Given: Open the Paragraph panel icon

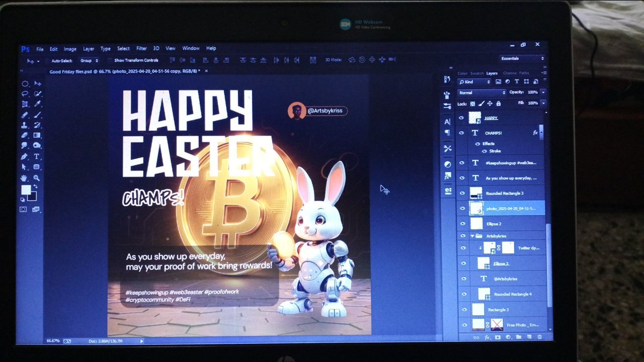Looking at the screenshot, I should (447, 132).
